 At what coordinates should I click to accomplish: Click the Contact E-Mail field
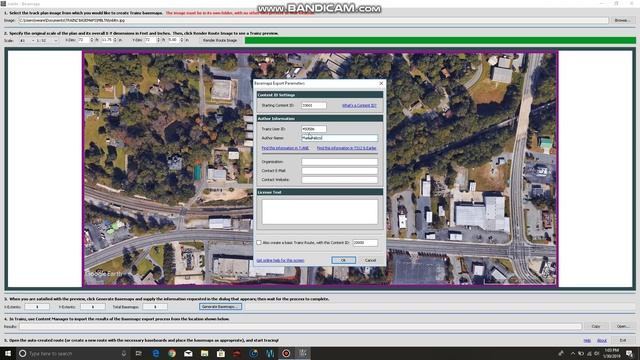click(x=340, y=171)
